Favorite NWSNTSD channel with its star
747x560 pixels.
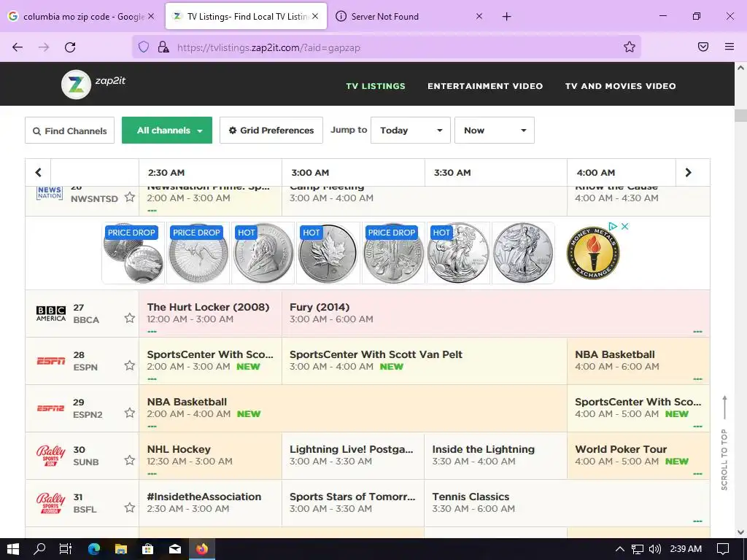click(x=130, y=197)
